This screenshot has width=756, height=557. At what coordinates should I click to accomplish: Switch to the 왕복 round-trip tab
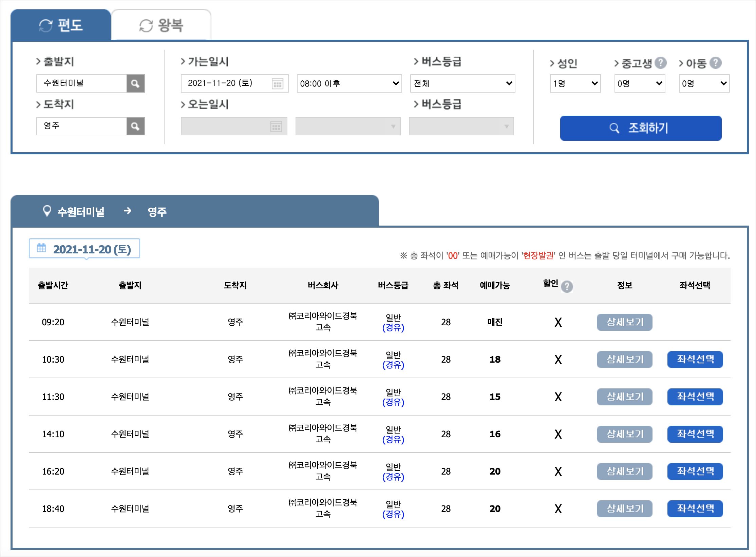161,25
